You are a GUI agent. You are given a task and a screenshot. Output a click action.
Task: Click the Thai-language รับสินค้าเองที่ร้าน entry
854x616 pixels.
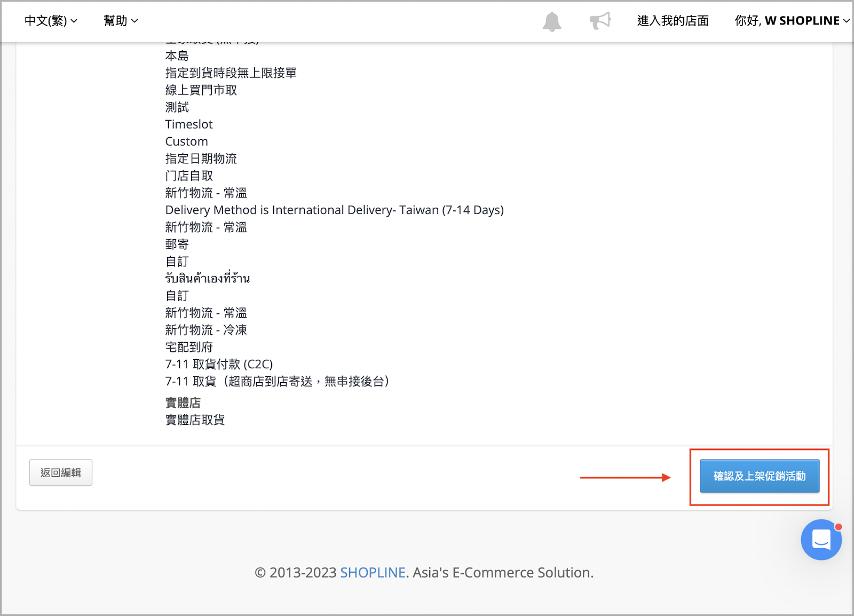(208, 278)
